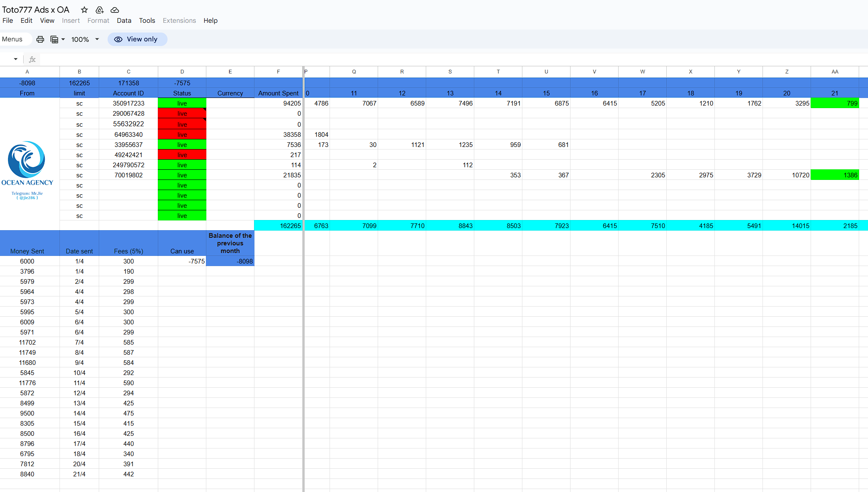Click the print icon
The image size is (868, 492).
point(40,39)
